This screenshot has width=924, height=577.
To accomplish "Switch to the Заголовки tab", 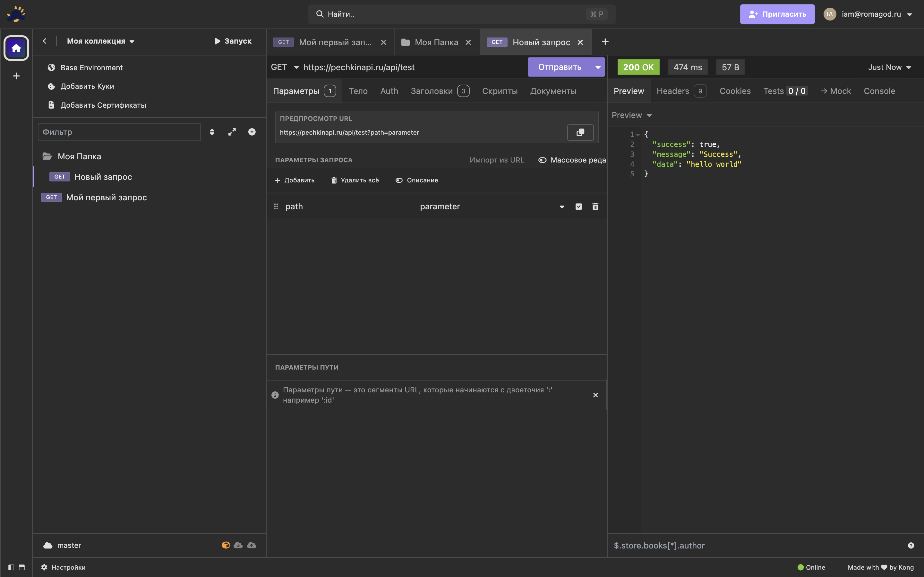I will coord(432,91).
